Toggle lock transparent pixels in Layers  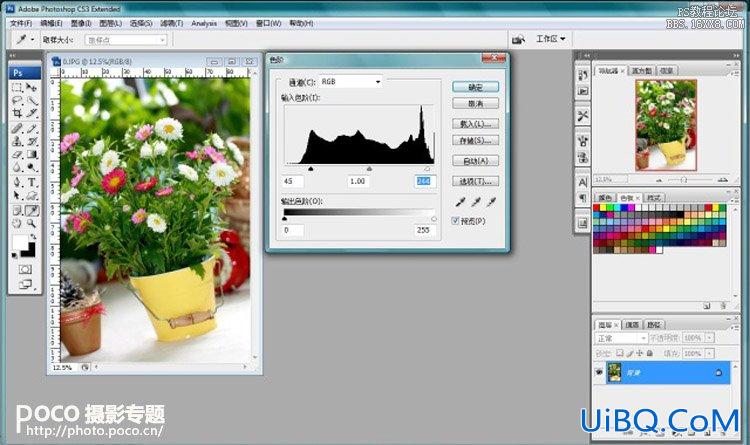coord(620,353)
